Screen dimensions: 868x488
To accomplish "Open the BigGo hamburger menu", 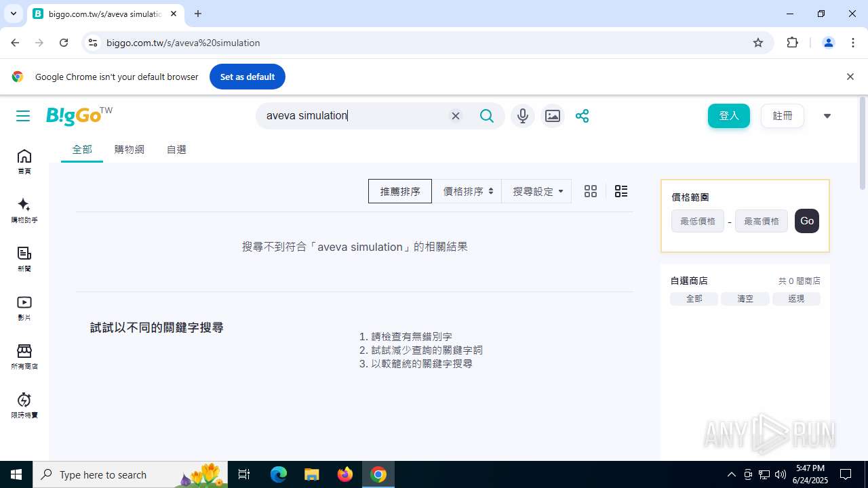I will [x=23, y=116].
